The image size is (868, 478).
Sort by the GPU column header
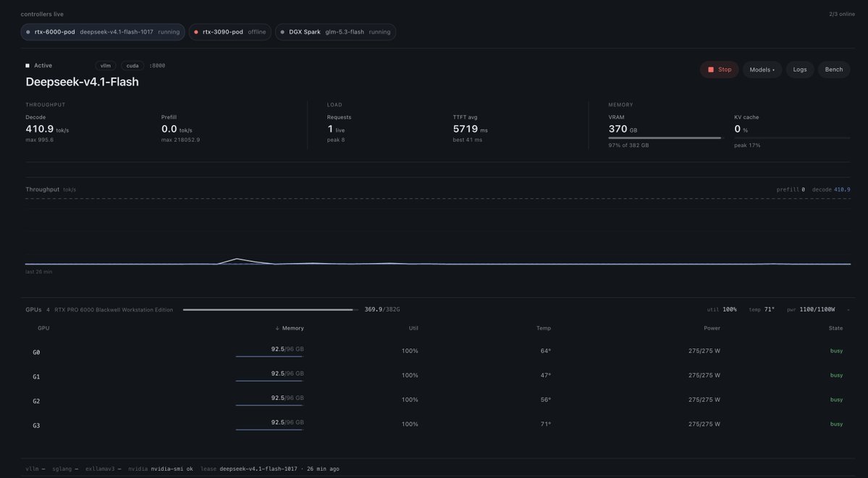coord(43,329)
